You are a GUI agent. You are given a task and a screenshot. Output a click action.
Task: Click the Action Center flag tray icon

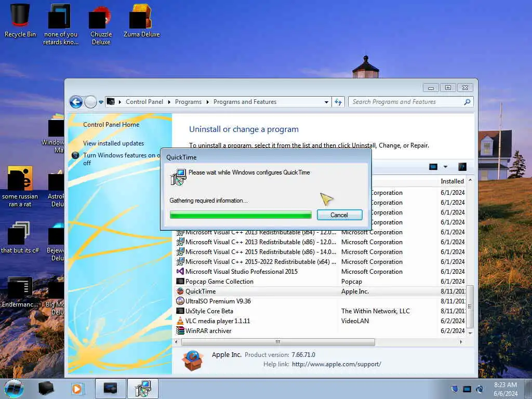454,389
